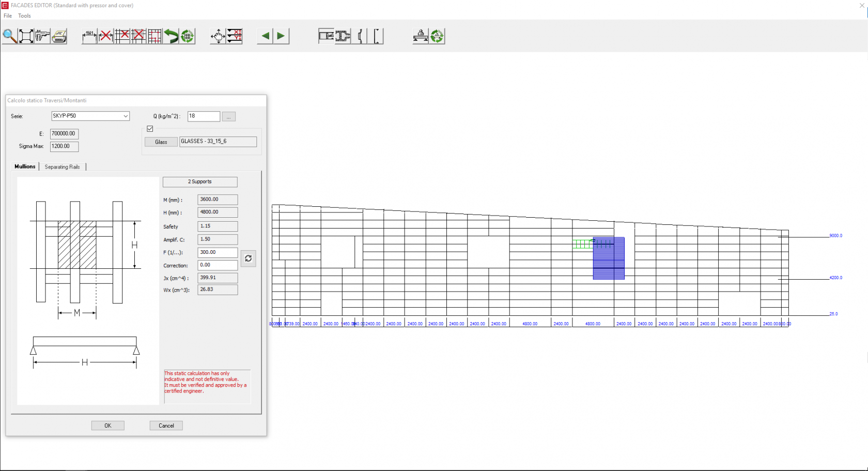Confirm the static calculation with OK

[107, 426]
